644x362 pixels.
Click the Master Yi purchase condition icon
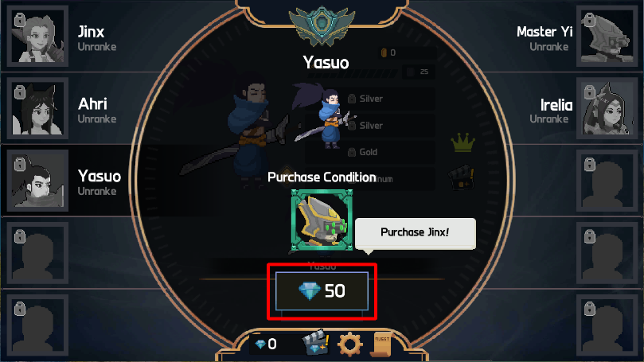[x=322, y=220]
